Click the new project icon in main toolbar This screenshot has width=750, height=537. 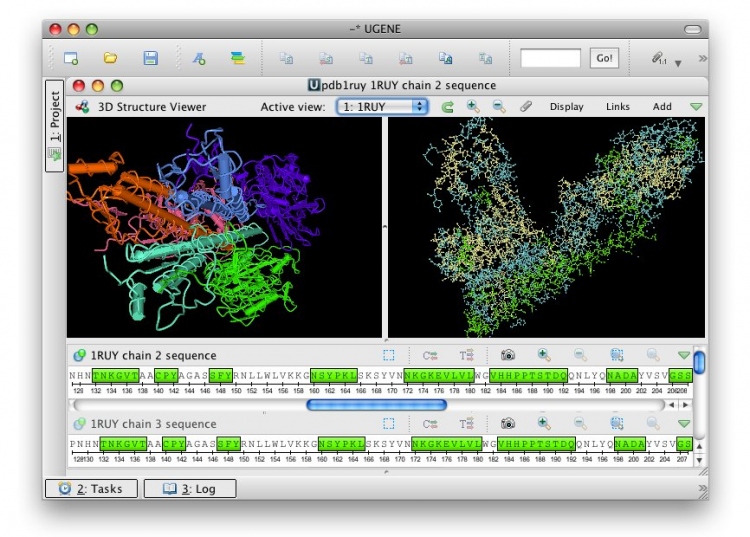71,59
